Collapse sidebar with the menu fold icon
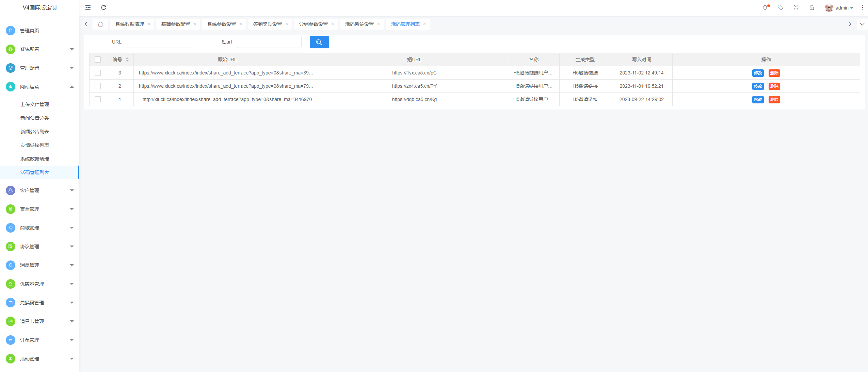Screen dimensions: 868x372 (88, 7)
